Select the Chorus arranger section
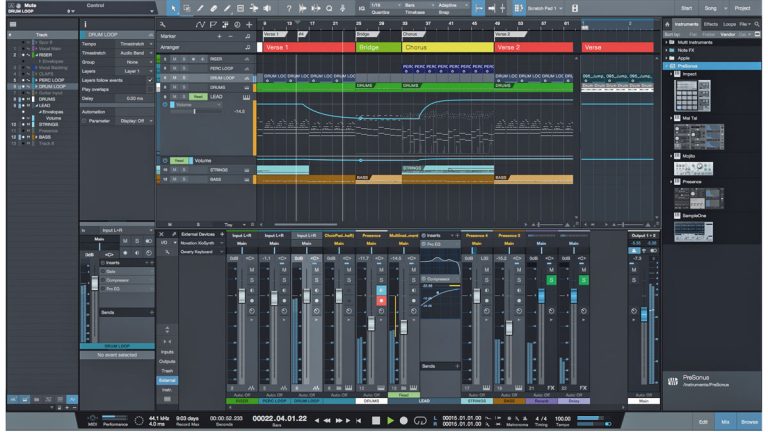Screen dimensions: 768x432 pyautogui.click(x=446, y=47)
